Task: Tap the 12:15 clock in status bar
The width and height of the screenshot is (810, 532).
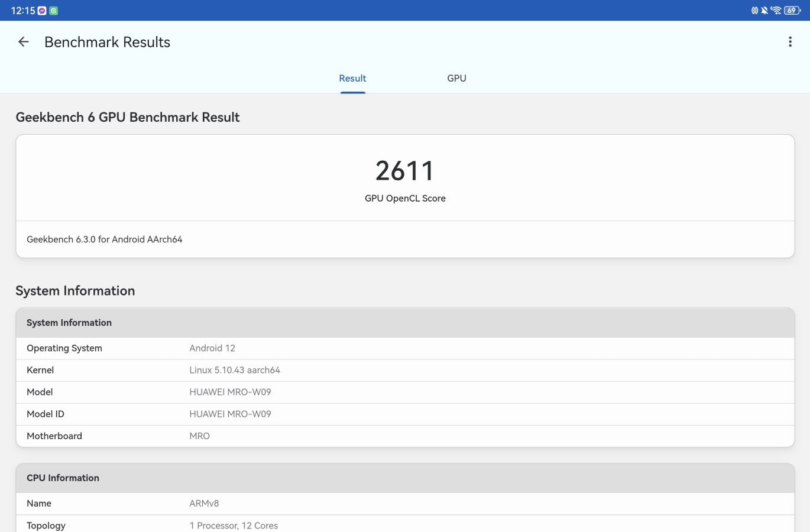Action: (x=23, y=11)
